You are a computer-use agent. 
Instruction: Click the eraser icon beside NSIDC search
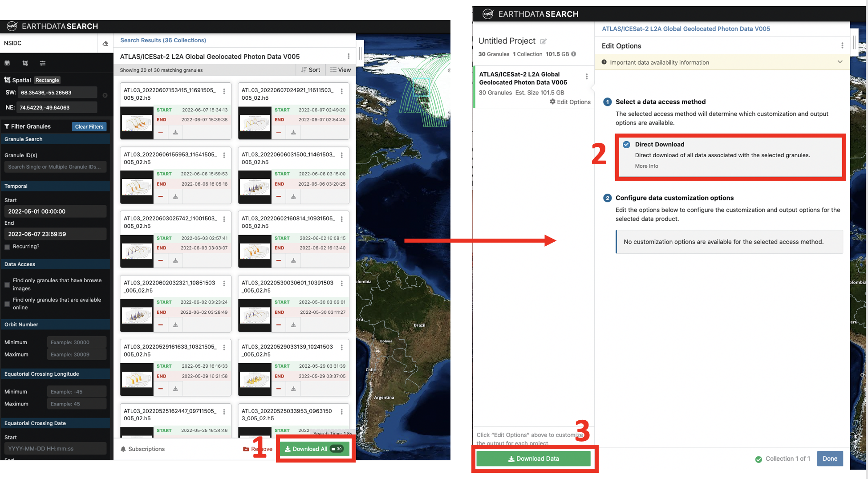tap(105, 44)
